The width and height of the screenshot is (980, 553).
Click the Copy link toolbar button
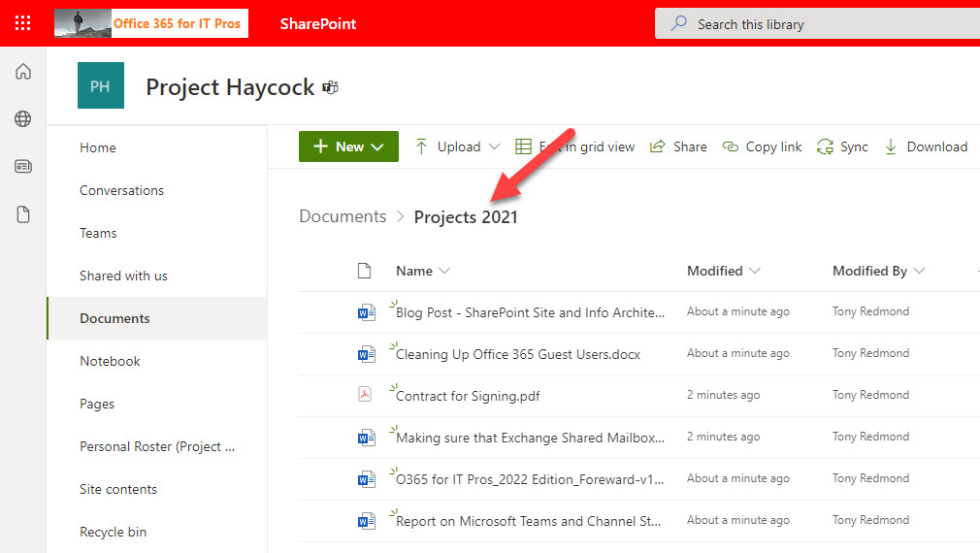(x=763, y=146)
